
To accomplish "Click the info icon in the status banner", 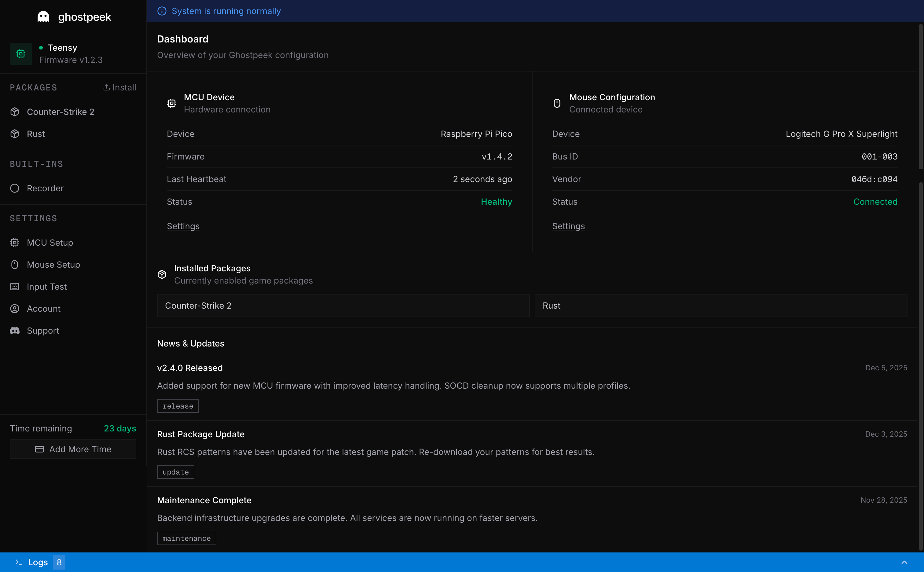I will tap(162, 11).
